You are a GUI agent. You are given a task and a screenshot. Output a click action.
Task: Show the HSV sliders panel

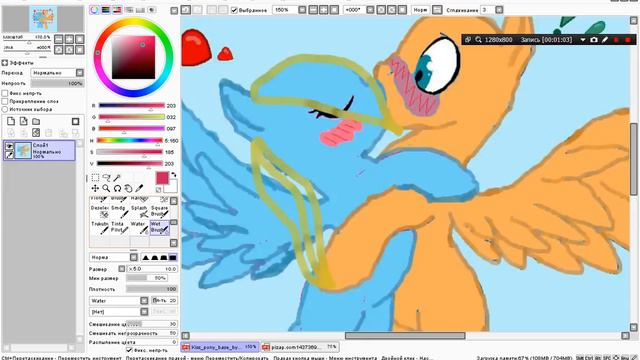point(117,10)
